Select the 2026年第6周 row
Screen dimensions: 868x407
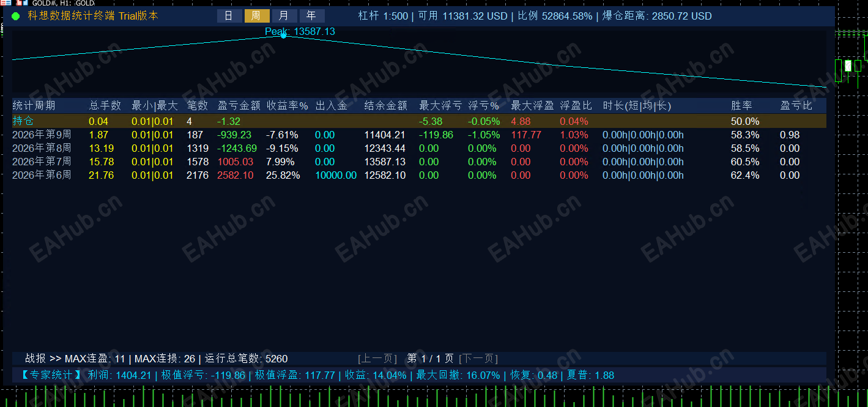pos(419,175)
